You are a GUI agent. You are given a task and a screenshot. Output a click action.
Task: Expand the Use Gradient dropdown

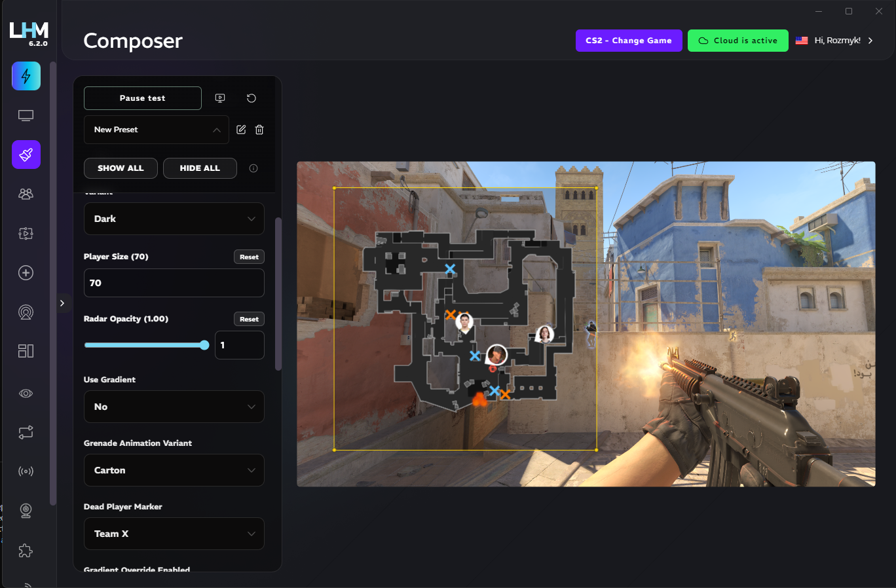point(174,407)
